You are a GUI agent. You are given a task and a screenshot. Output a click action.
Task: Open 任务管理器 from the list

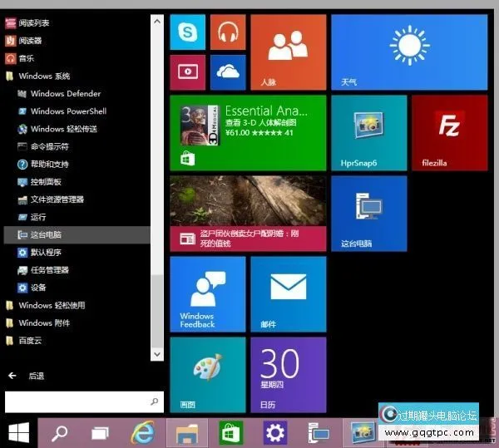pos(77,270)
